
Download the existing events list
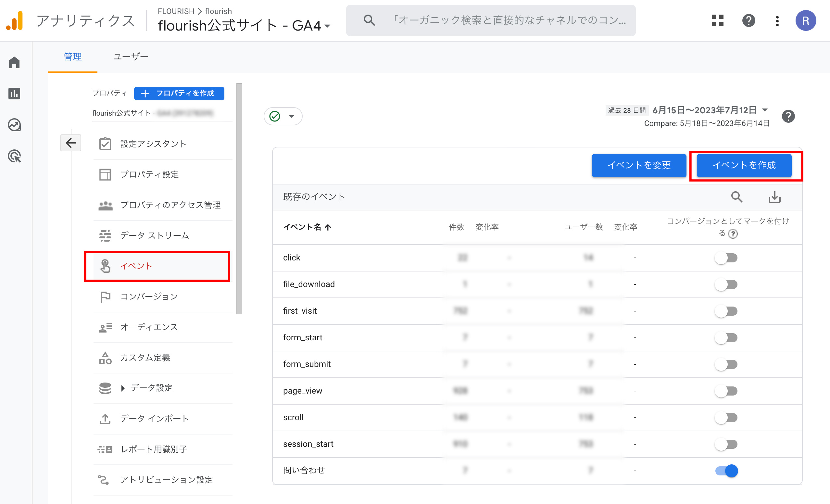[x=774, y=197]
